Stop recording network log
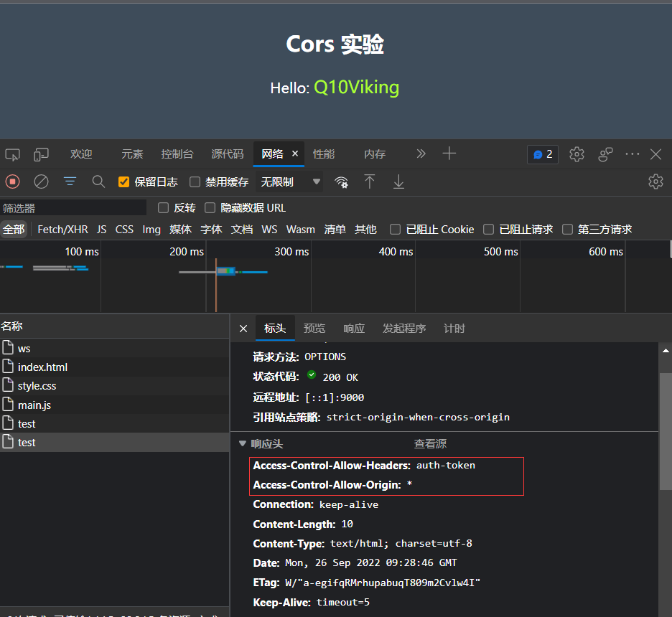 coord(12,182)
